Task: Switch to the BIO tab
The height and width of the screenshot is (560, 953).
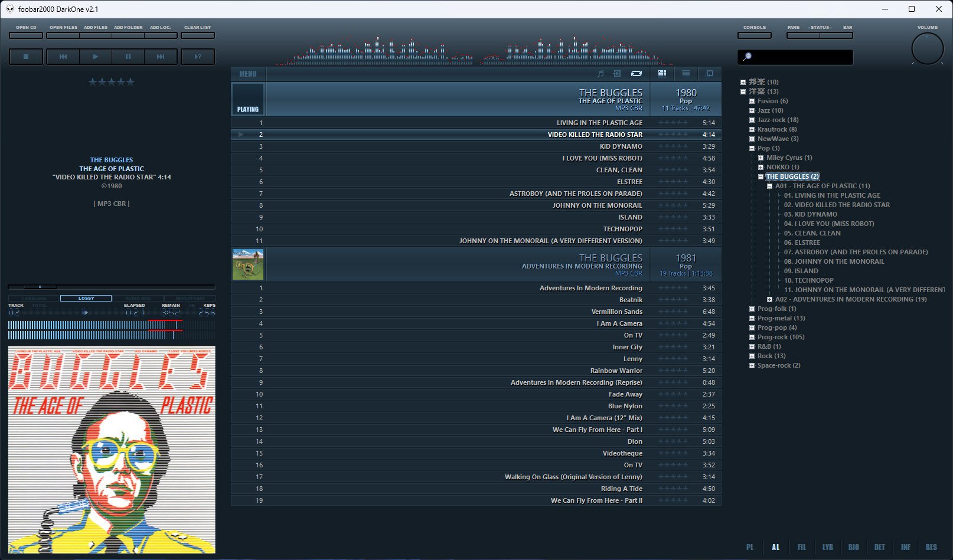Action: [854, 547]
